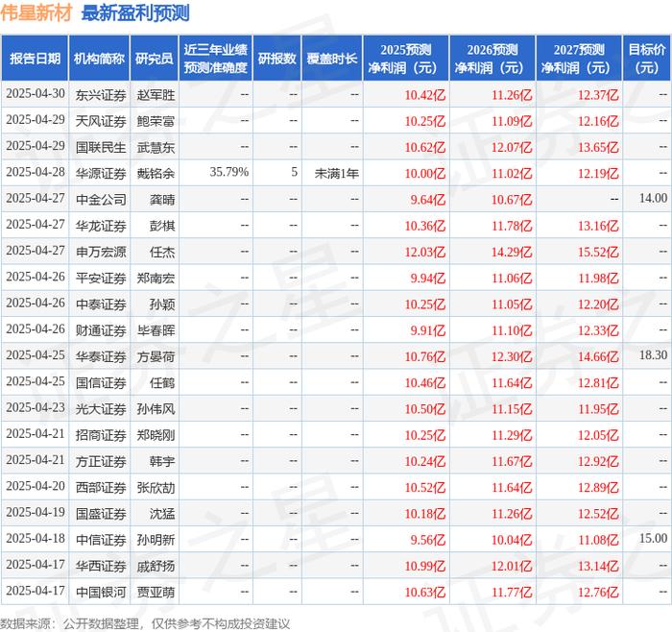Select the 华源证券 institution cell
Screen dimensions: 672x632
point(101,173)
